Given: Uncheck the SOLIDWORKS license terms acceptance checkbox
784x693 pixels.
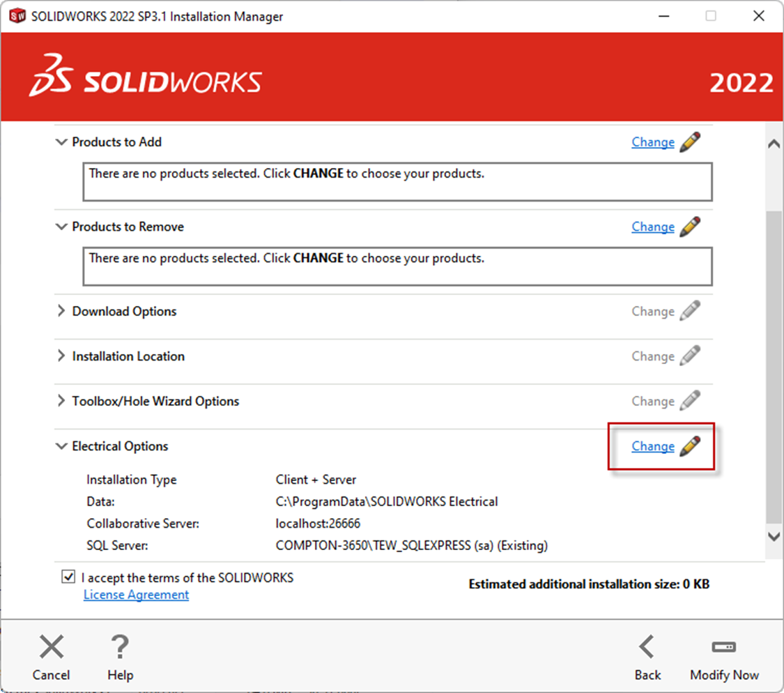Looking at the screenshot, I should (68, 576).
